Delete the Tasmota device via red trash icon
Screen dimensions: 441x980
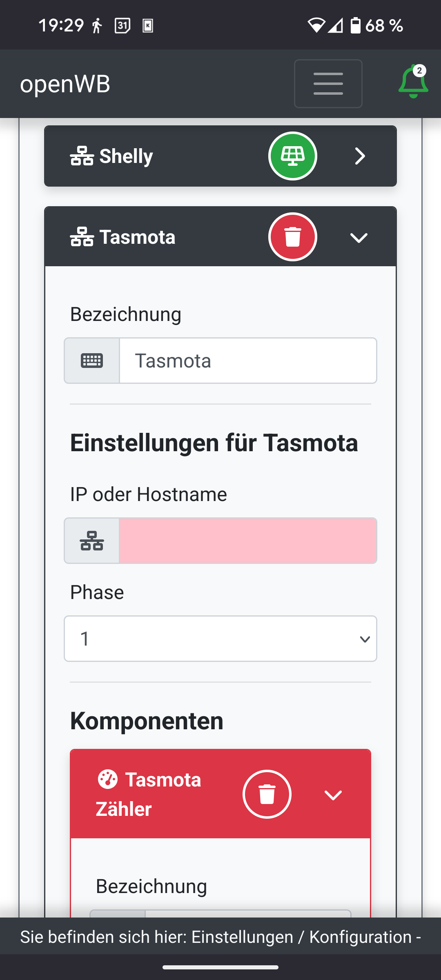click(x=292, y=237)
